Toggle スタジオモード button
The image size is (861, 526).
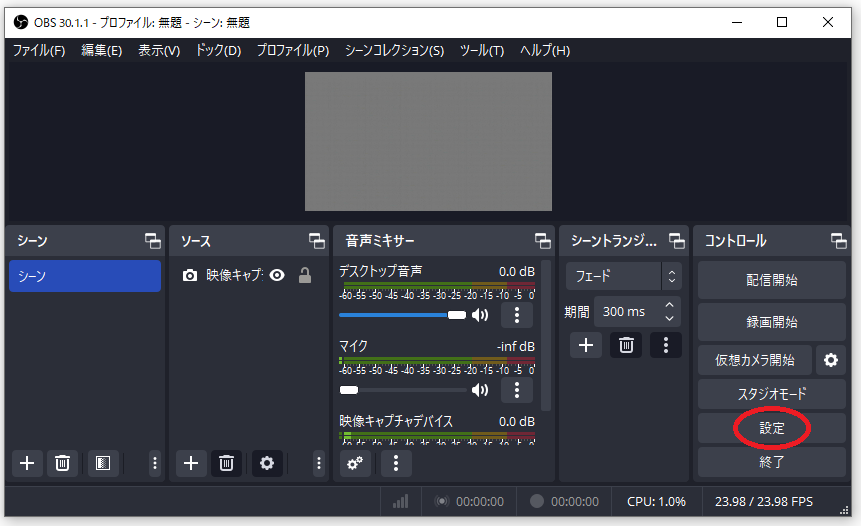coord(771,394)
